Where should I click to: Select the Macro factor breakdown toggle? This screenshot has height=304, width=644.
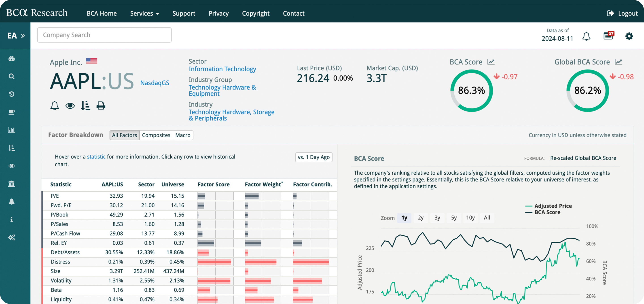point(183,135)
